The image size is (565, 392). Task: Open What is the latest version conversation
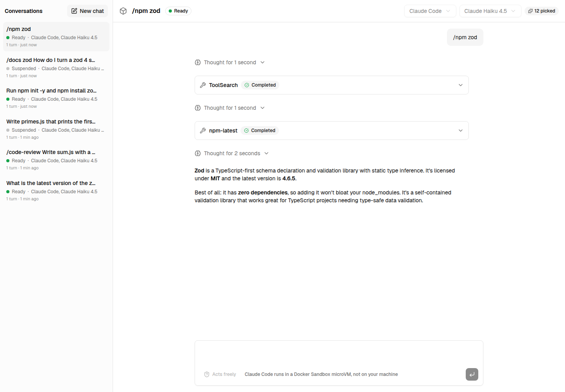56,191
